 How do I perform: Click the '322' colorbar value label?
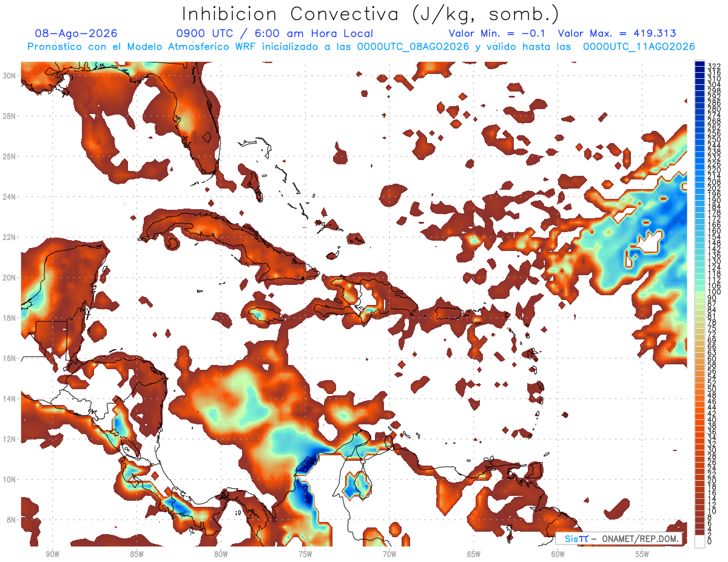(714, 66)
